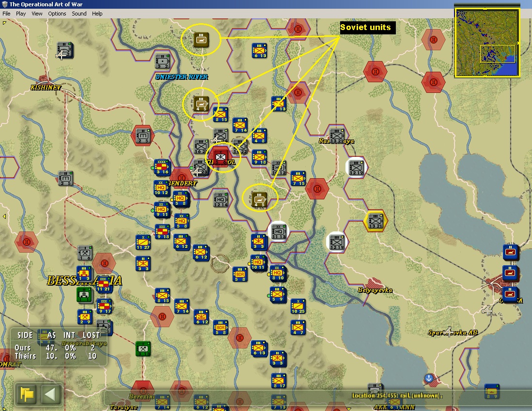Select the gray engineer unit 1-6
The image size is (532, 411).
pyautogui.click(x=84, y=253)
